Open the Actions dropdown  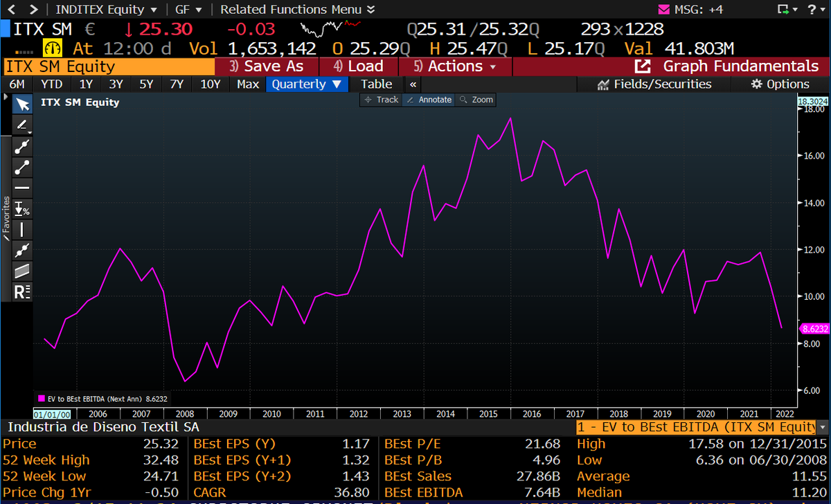pyautogui.click(x=455, y=66)
